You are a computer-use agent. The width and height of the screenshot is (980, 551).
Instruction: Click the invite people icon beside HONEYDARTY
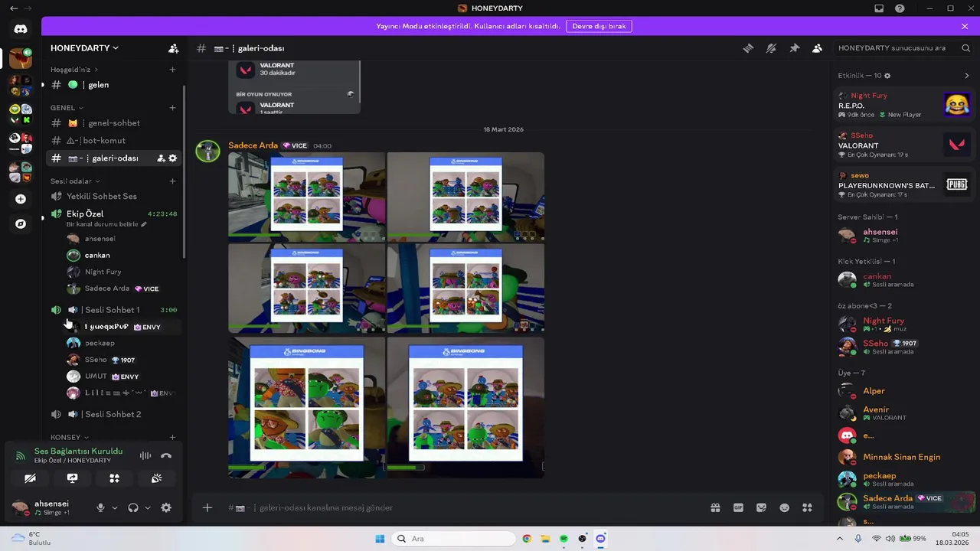[173, 48]
